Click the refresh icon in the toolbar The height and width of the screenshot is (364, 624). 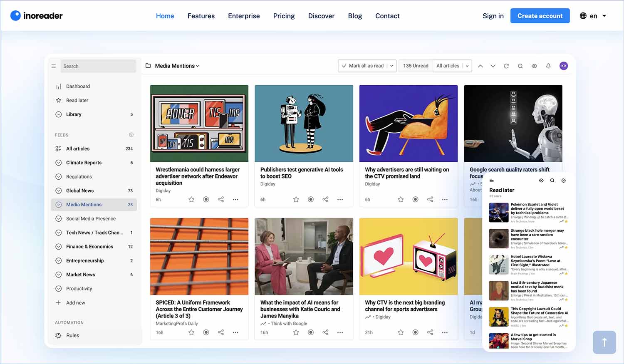[x=506, y=66]
